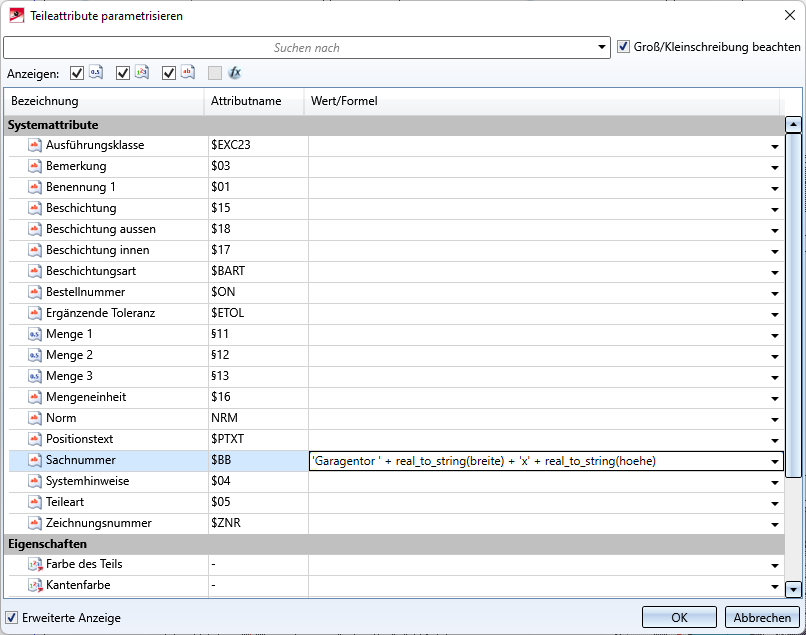Viewport: 806px width, 635px height.
Task: Click the icon beside Zeichnungsnummer
Action: click(35, 523)
